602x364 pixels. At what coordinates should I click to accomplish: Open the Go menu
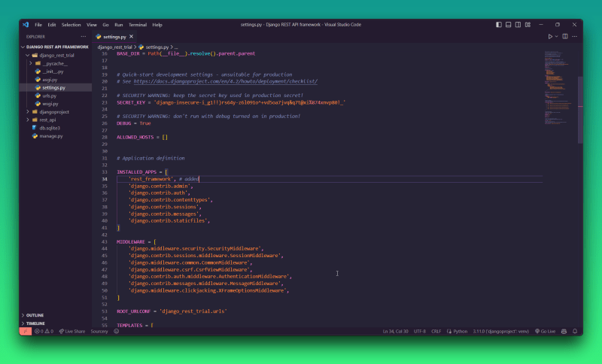pos(105,25)
